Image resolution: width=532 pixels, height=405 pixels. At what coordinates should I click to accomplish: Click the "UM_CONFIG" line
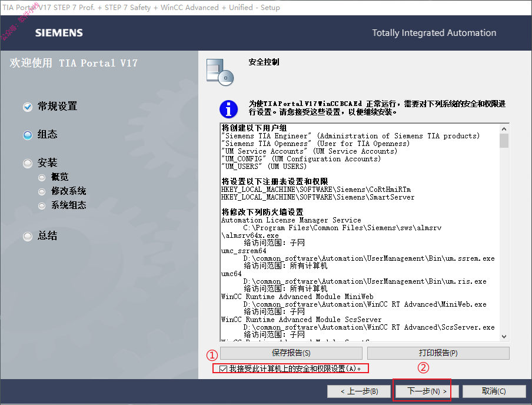click(x=301, y=159)
